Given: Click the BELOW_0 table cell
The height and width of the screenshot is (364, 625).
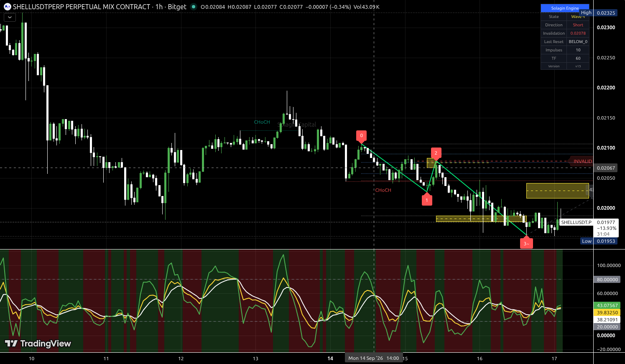Looking at the screenshot, I should coord(578,42).
